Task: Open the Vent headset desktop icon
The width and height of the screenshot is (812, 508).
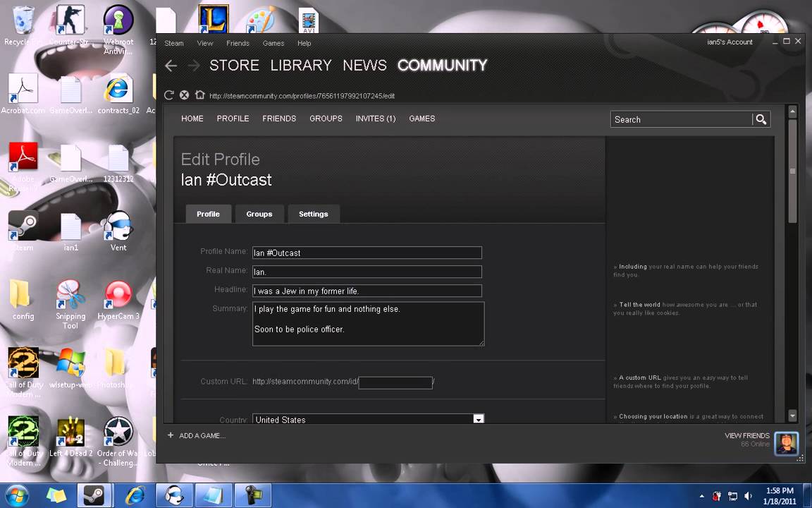Action: tap(118, 231)
